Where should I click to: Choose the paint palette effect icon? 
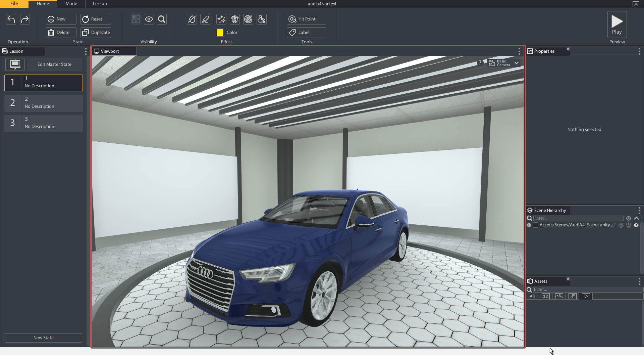pyautogui.click(x=248, y=19)
